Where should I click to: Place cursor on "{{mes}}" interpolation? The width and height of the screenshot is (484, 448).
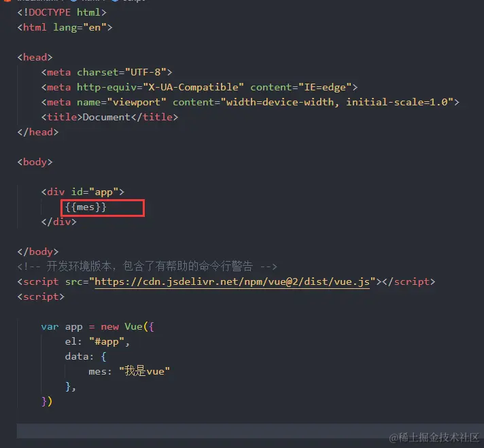[x=86, y=207]
